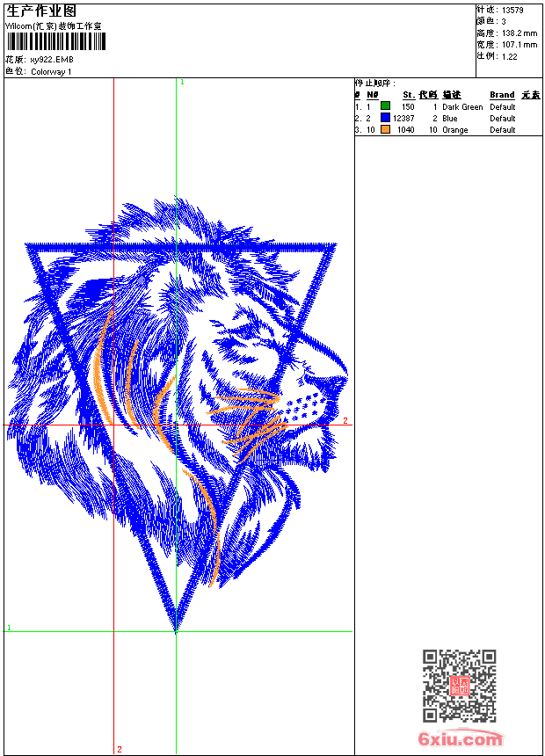Screen dimensions: 545x756
Task: Click the lion's orange whiskers
Action: tap(250, 419)
